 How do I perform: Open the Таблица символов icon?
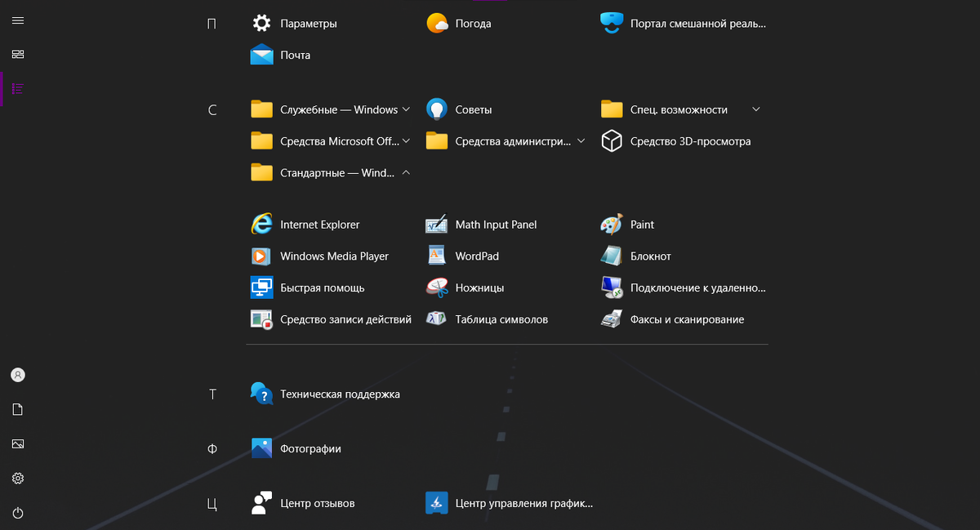[437, 319]
